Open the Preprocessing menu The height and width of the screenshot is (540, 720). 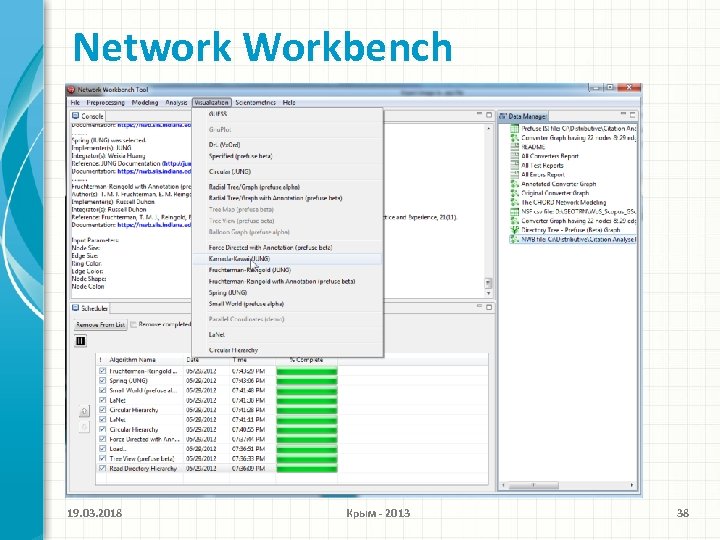point(106,102)
